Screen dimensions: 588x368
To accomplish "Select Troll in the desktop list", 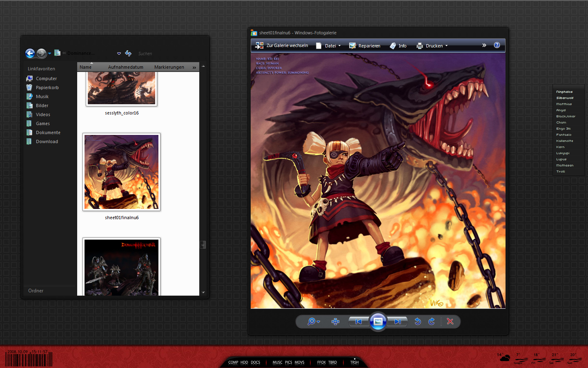I will [x=561, y=172].
